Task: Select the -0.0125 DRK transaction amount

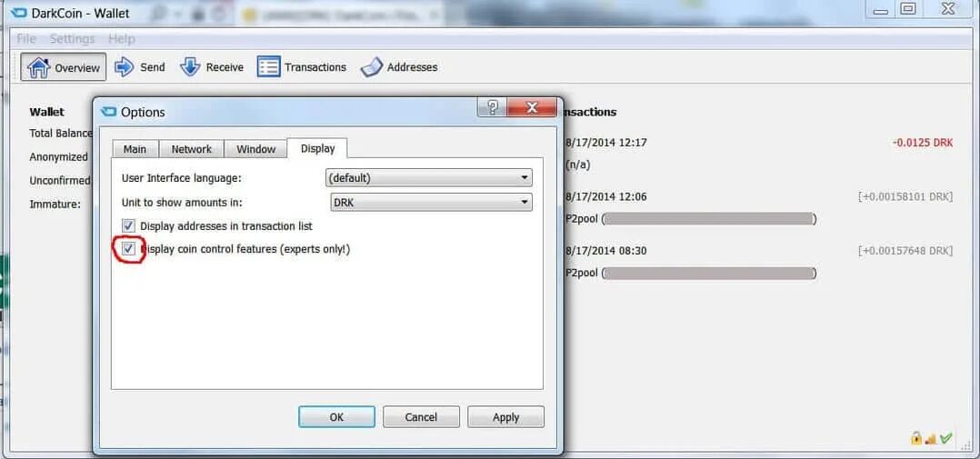Action: [923, 143]
